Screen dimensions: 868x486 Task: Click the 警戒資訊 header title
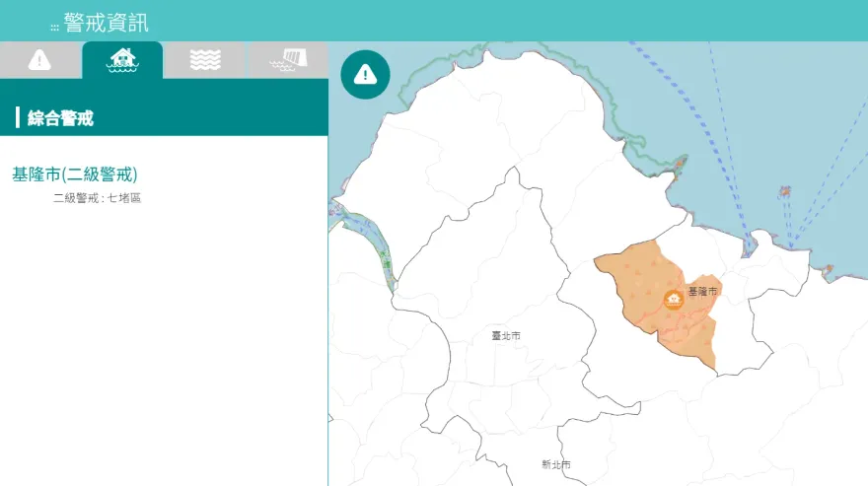[106, 23]
